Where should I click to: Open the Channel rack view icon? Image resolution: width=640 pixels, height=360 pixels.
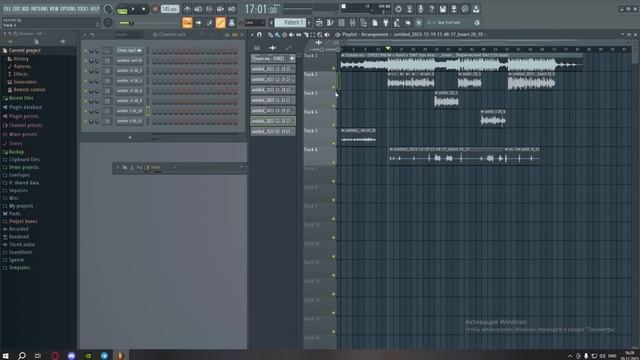[x=342, y=23]
